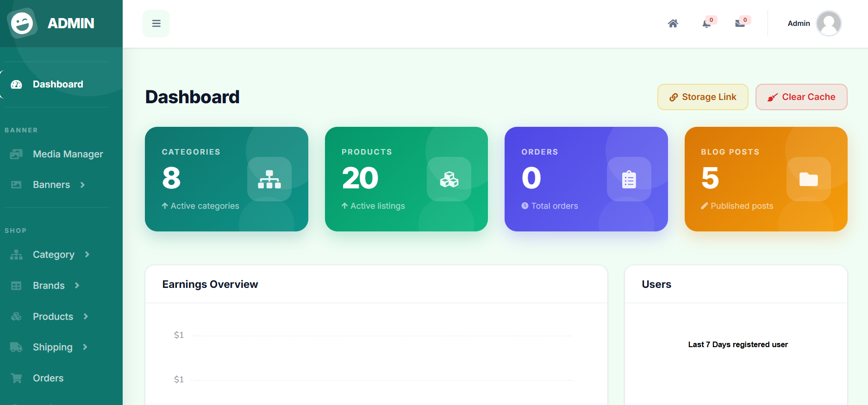Click the messages icon's 0 badge
The width and height of the screenshot is (868, 405).
point(745,20)
